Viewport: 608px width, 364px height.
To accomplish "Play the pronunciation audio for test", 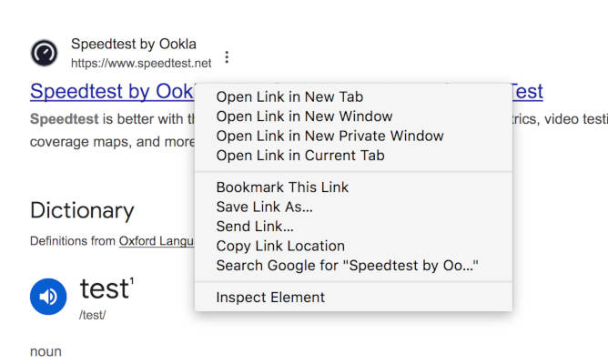I will tap(48, 297).
